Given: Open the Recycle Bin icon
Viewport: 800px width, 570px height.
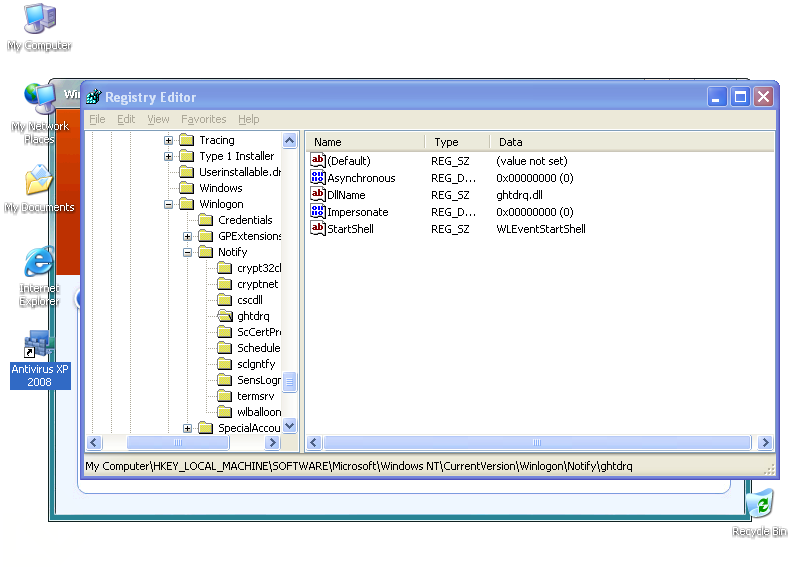Looking at the screenshot, I should pyautogui.click(x=760, y=504).
